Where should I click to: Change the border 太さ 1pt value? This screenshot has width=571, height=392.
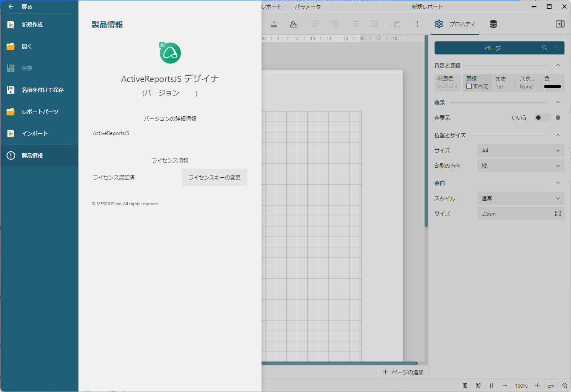(500, 87)
